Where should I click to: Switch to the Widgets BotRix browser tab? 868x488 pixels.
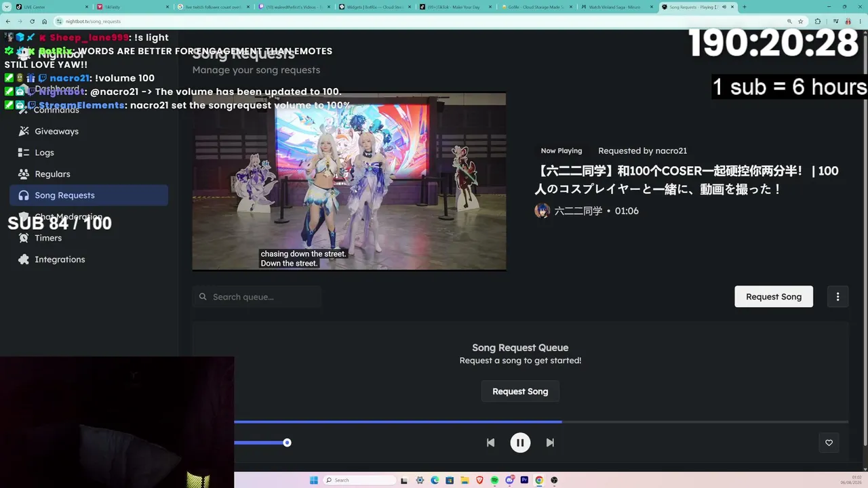(x=376, y=7)
